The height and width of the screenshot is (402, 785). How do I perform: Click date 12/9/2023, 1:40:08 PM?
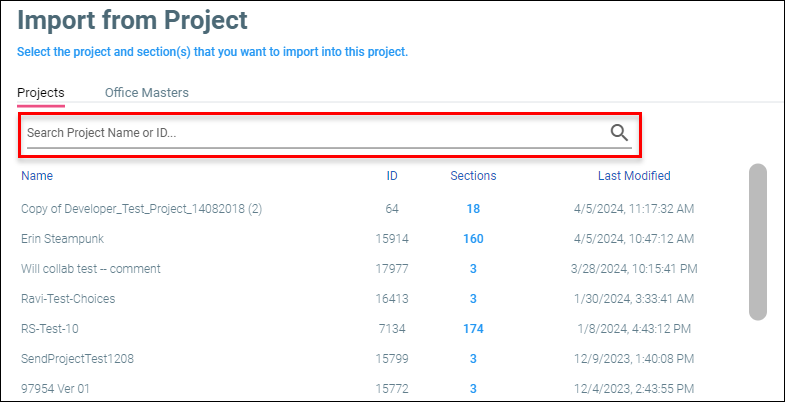[x=634, y=359]
